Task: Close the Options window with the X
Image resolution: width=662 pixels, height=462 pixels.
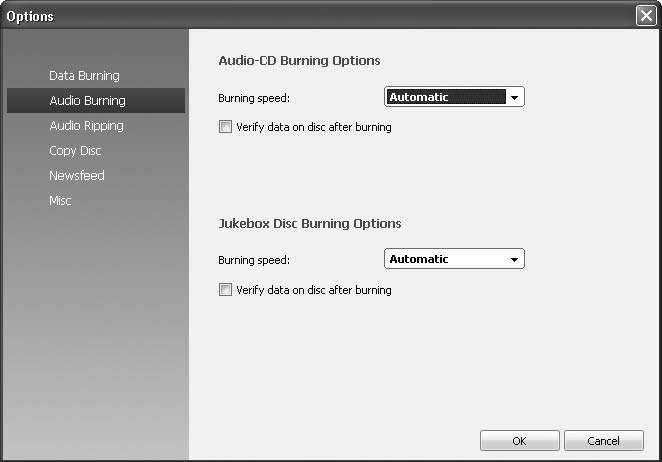Action: pyautogui.click(x=645, y=16)
